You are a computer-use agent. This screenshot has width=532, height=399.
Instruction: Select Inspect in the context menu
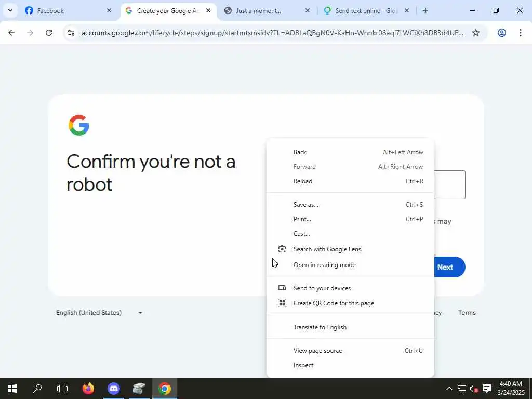[350, 365]
